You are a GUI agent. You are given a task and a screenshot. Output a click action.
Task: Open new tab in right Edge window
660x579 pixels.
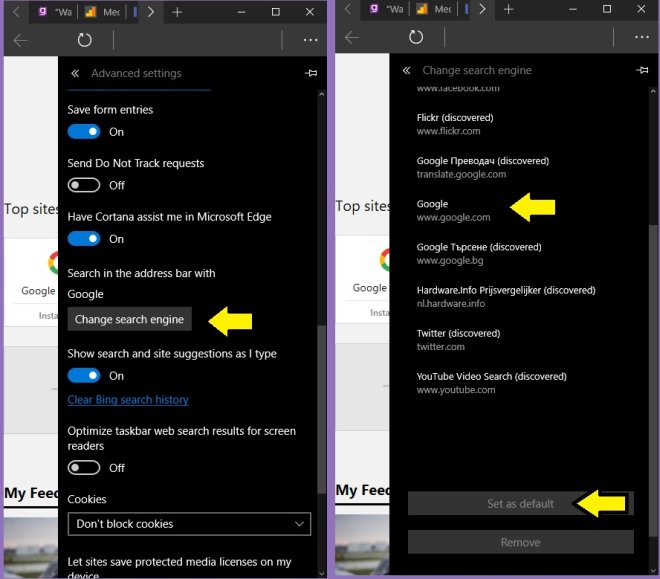click(x=508, y=9)
